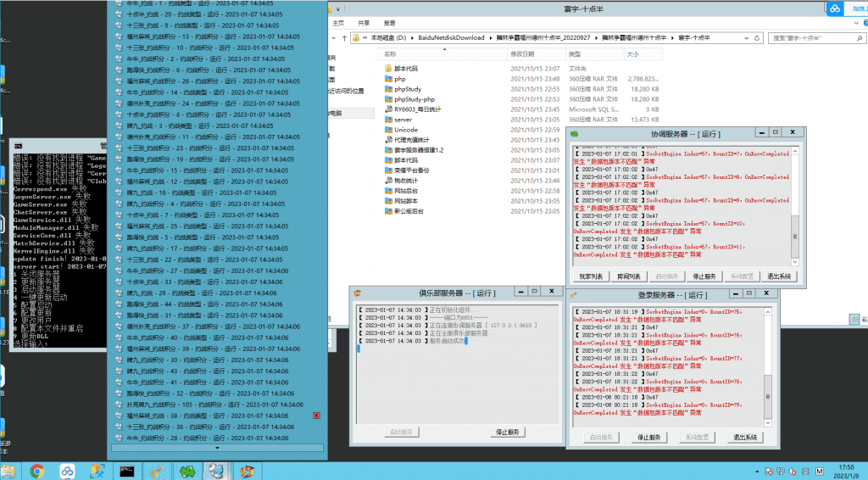Click the input method M tray icon
Image resolution: width=868 pixels, height=480 pixels.
click(820, 472)
